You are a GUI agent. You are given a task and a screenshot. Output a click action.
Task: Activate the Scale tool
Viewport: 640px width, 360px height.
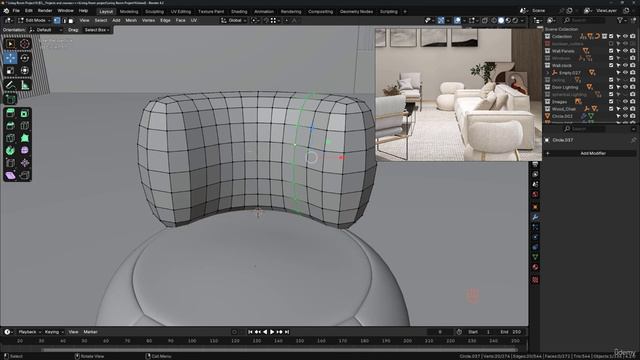tap(10, 70)
